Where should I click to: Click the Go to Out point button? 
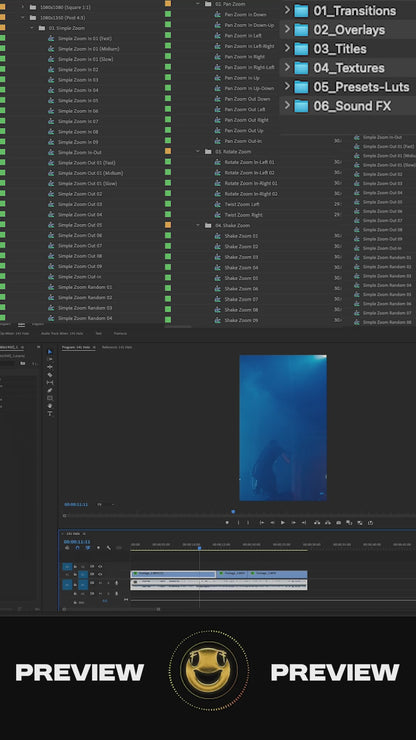[304, 522]
